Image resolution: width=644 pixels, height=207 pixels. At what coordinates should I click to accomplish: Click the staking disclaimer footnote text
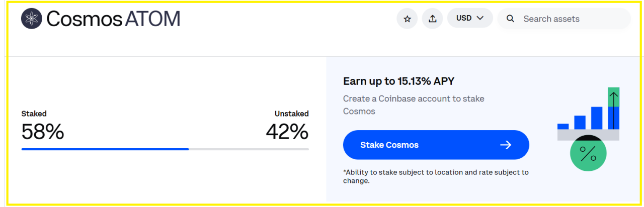pyautogui.click(x=436, y=176)
